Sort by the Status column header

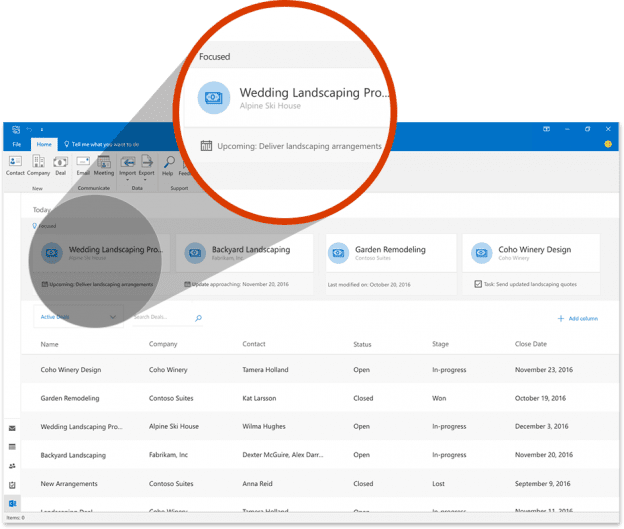point(362,344)
